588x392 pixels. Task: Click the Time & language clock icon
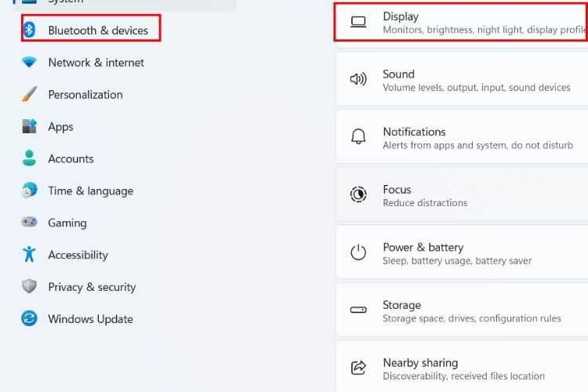tap(29, 191)
